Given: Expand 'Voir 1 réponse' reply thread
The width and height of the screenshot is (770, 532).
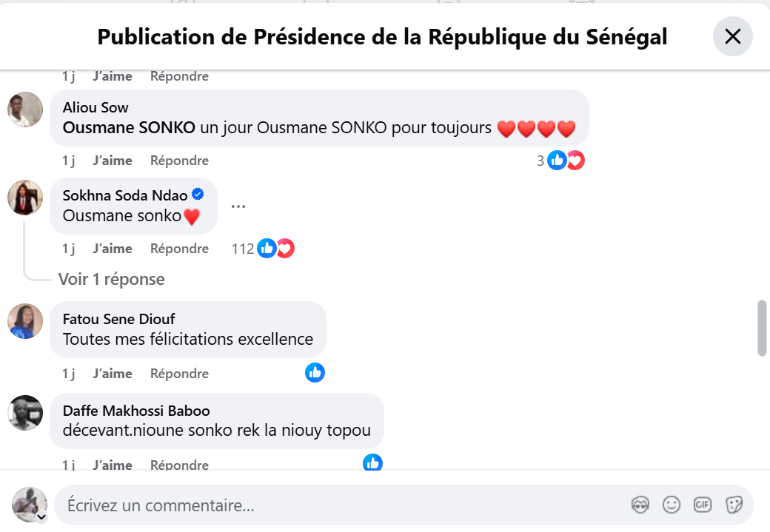Looking at the screenshot, I should [x=111, y=279].
